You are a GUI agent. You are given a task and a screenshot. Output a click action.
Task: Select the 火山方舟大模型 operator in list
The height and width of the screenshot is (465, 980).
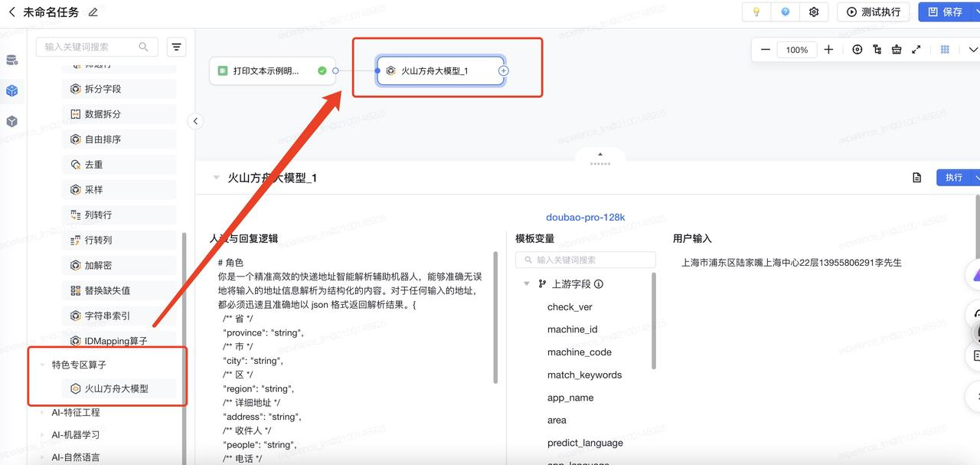tap(116, 388)
